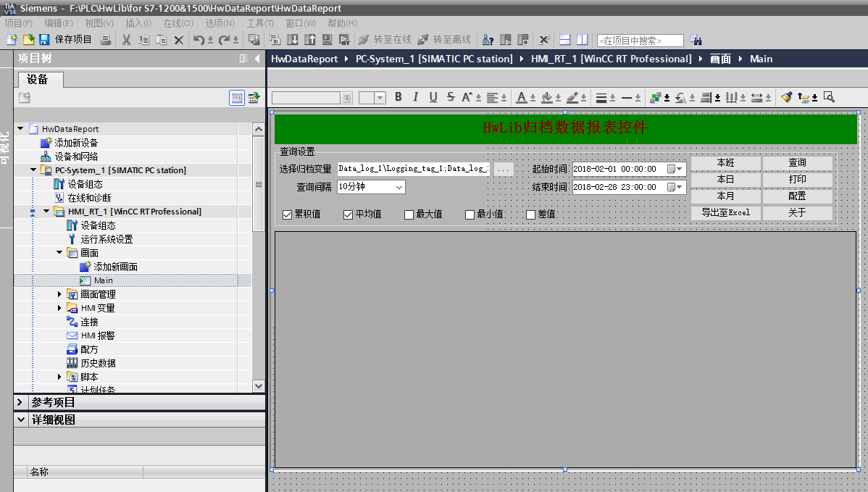
Task: Click the line color pen swatch
Action: pyautogui.click(x=572, y=97)
